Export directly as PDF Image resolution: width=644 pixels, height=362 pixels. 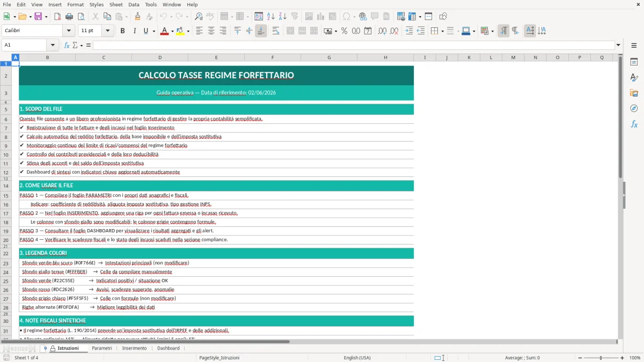(57, 17)
